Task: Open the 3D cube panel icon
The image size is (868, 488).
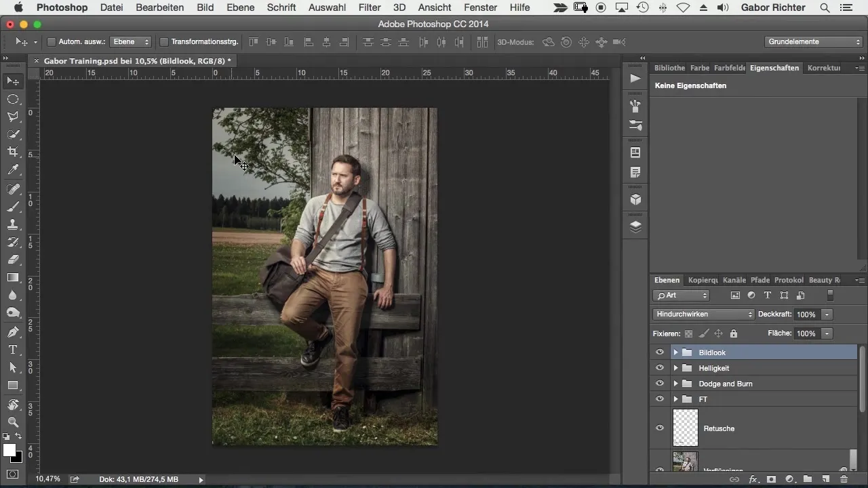Action: click(635, 200)
